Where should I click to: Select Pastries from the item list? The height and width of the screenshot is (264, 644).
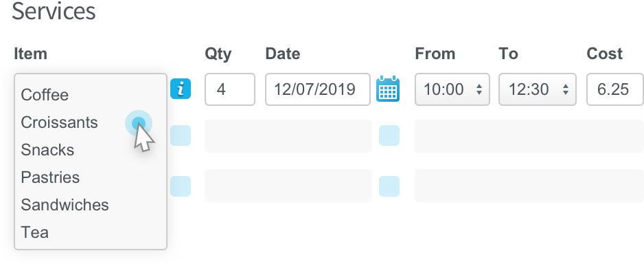click(x=50, y=177)
